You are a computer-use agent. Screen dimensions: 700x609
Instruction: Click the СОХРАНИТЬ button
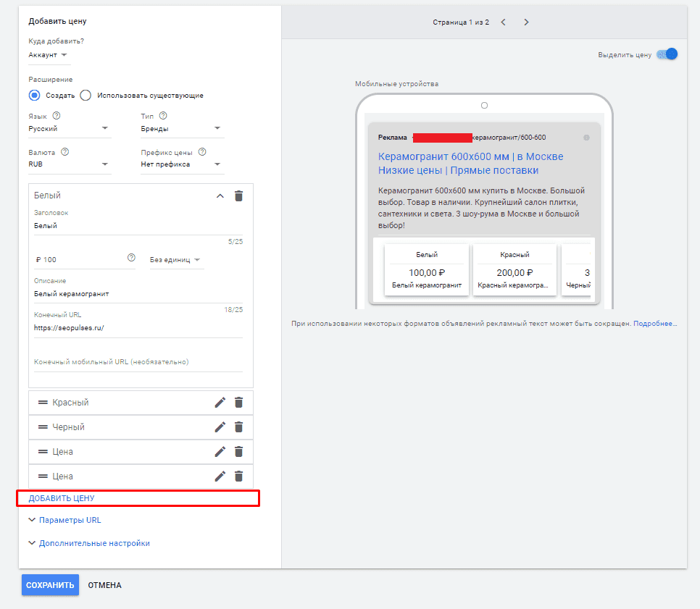click(x=51, y=585)
